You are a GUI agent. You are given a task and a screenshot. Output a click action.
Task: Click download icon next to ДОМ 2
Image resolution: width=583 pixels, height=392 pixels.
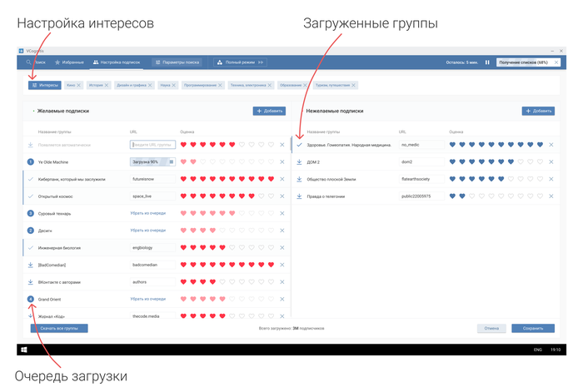click(x=299, y=161)
